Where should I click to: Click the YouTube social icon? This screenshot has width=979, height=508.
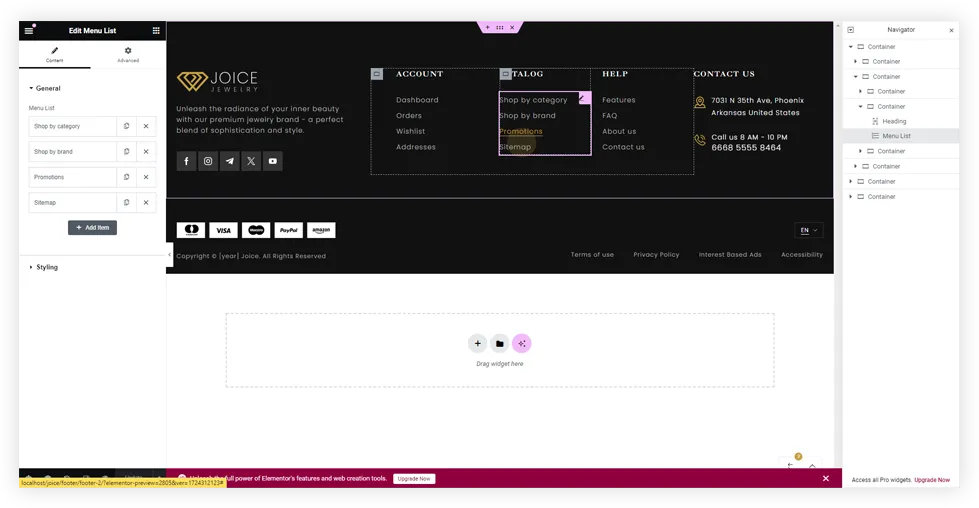click(x=272, y=161)
